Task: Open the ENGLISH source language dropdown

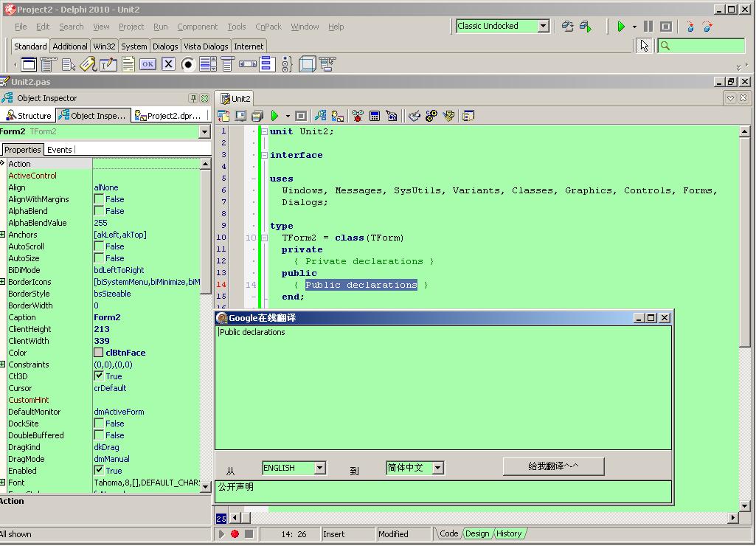Action: point(320,468)
